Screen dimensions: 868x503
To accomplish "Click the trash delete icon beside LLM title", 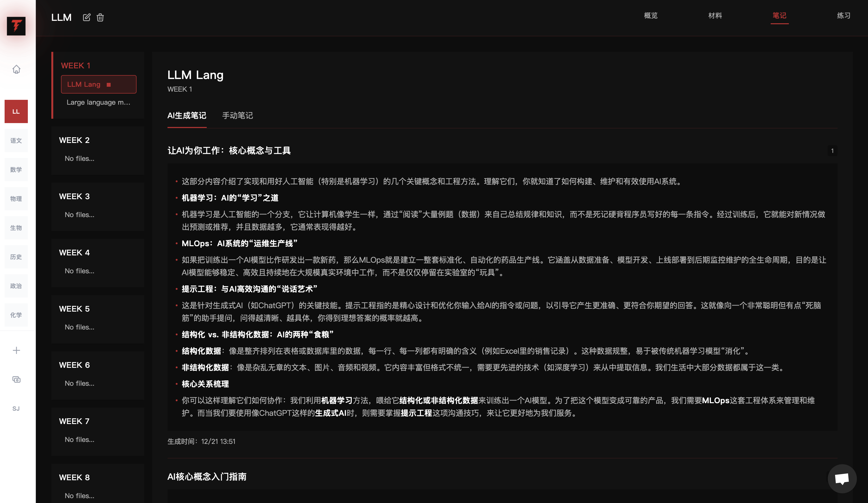I will click(x=100, y=17).
